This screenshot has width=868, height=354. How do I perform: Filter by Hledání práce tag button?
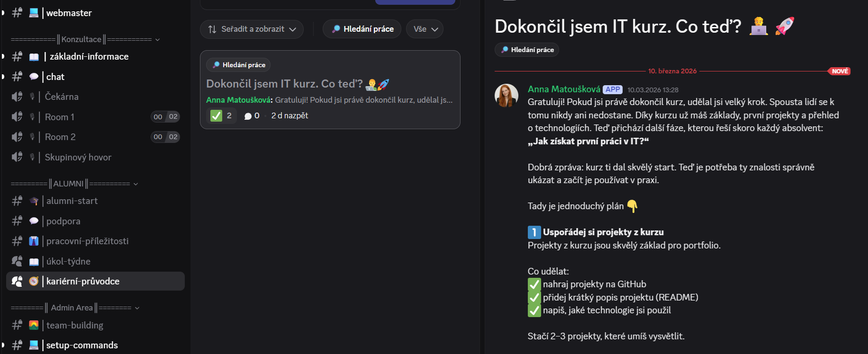pyautogui.click(x=362, y=29)
